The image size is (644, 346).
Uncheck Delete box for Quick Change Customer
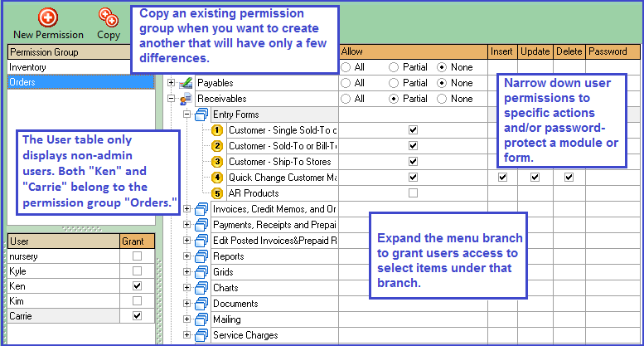point(569,177)
